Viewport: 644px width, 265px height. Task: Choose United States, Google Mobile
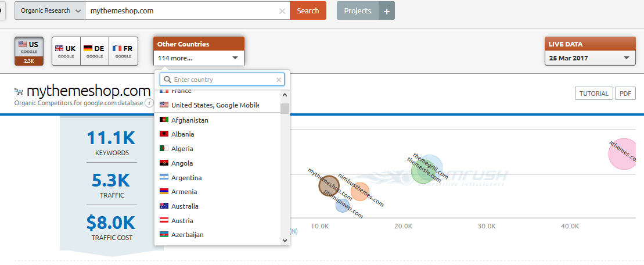(x=217, y=105)
